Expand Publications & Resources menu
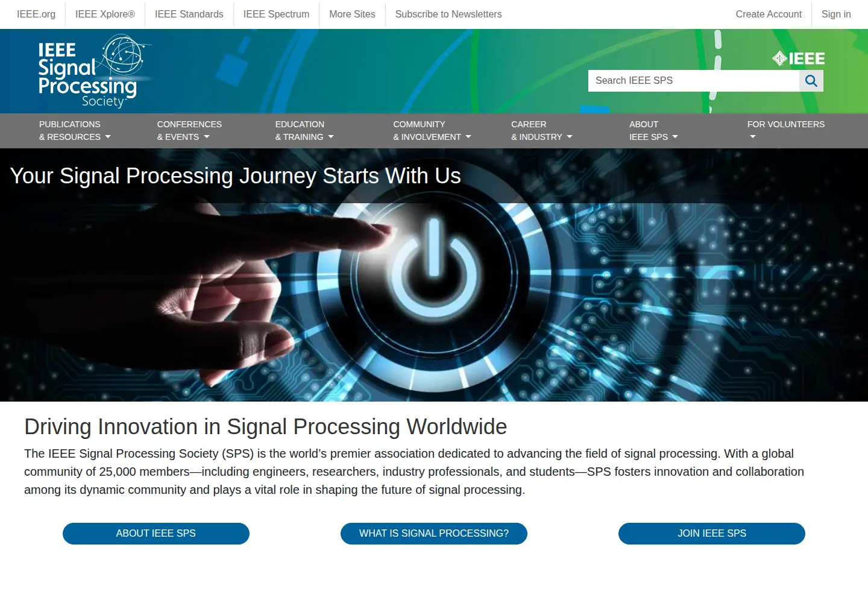 coord(75,131)
